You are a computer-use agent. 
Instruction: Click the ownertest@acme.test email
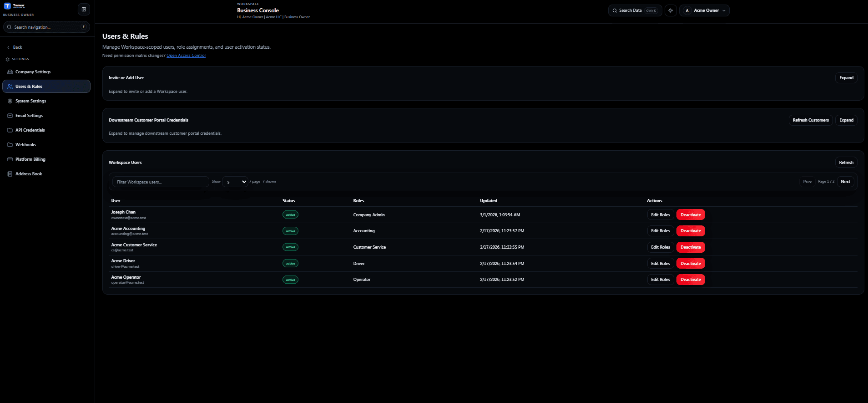point(129,218)
